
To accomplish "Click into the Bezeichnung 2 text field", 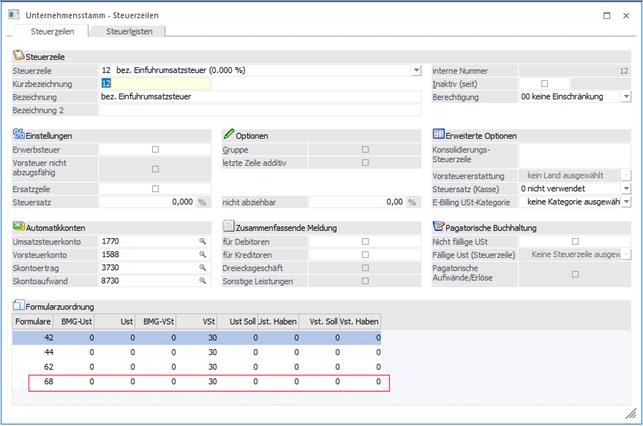I will [x=260, y=110].
